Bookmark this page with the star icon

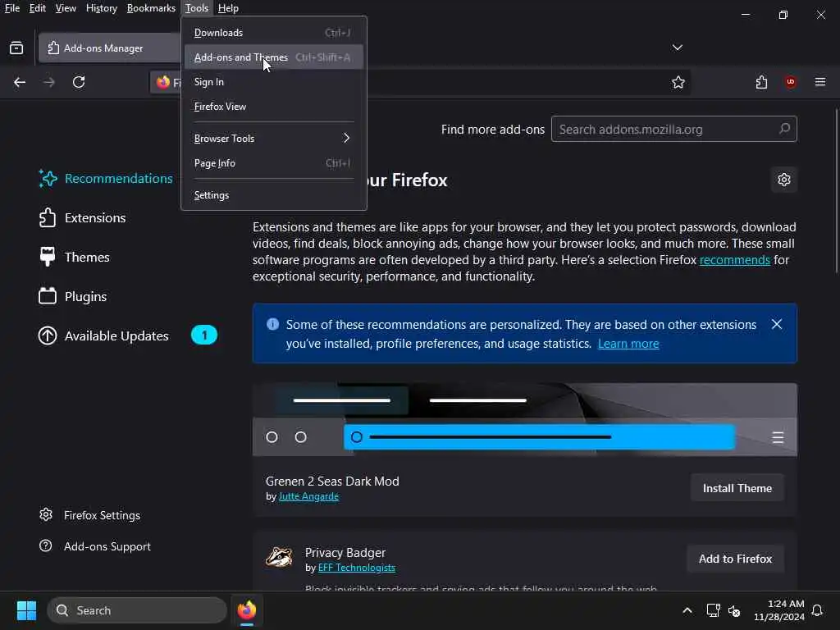click(678, 82)
